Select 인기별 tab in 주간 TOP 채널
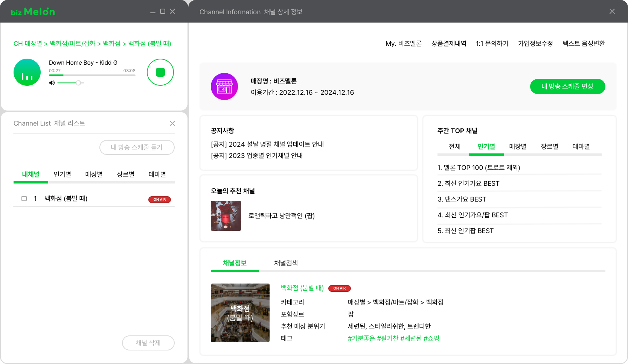The image size is (628, 364). pos(486,147)
